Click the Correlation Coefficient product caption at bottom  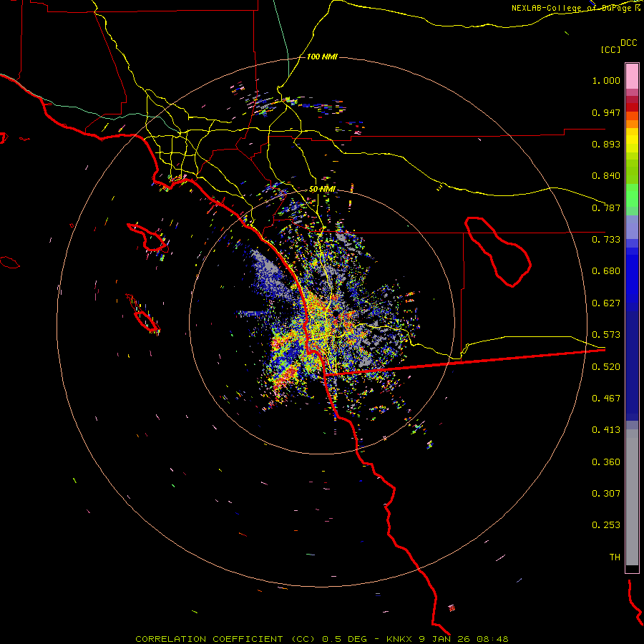(x=321, y=639)
